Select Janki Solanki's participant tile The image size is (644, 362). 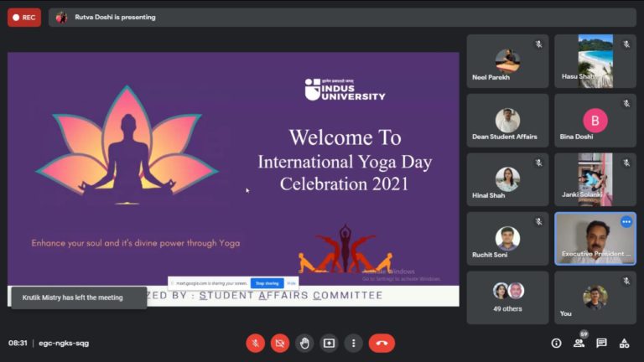595,179
